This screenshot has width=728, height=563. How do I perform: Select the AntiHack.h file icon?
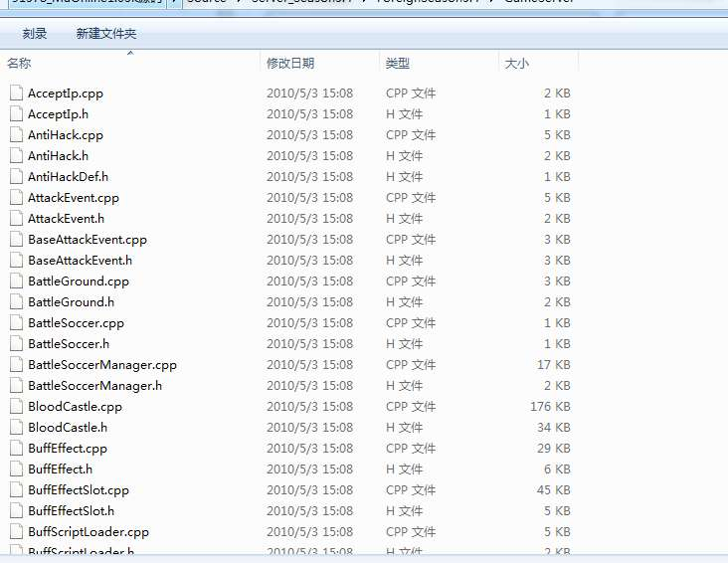[16, 155]
